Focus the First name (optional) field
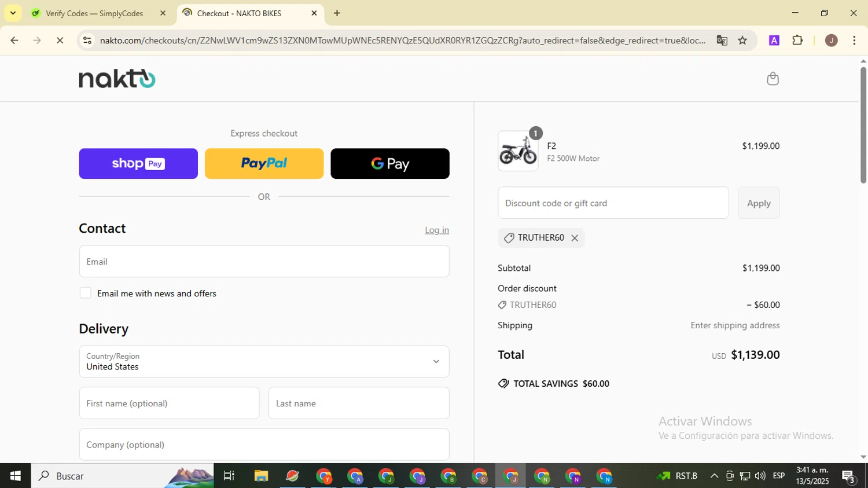Image resolution: width=868 pixels, height=488 pixels. 169,403
